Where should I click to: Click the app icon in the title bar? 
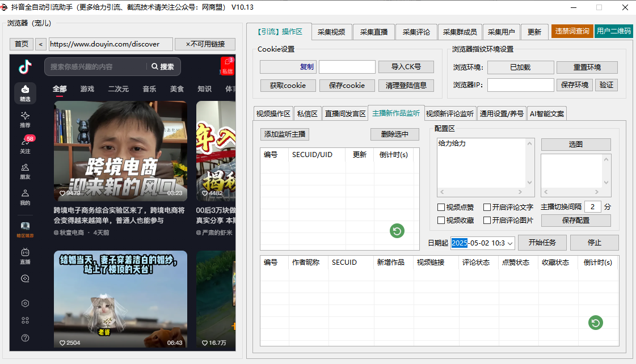coord(3,7)
